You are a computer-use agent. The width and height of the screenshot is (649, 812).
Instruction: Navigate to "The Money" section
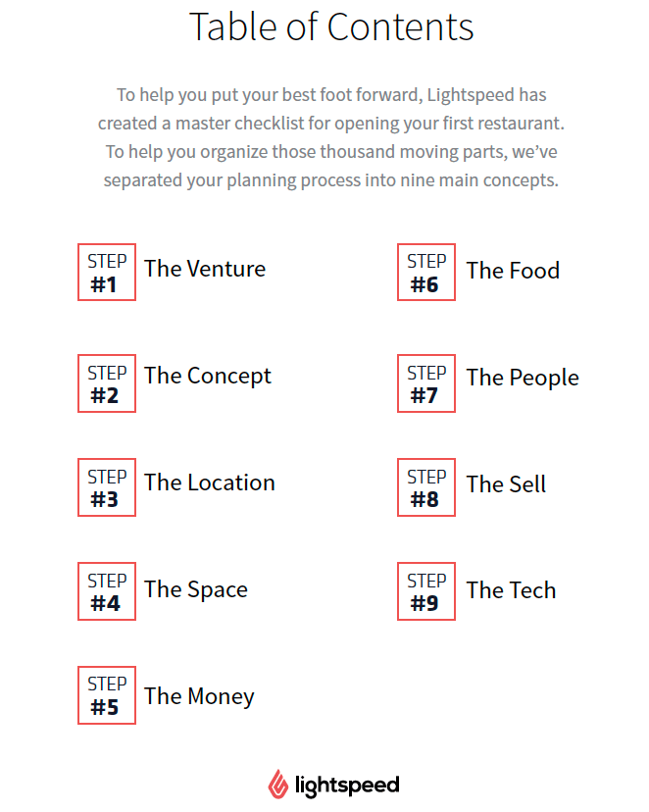[199, 696]
